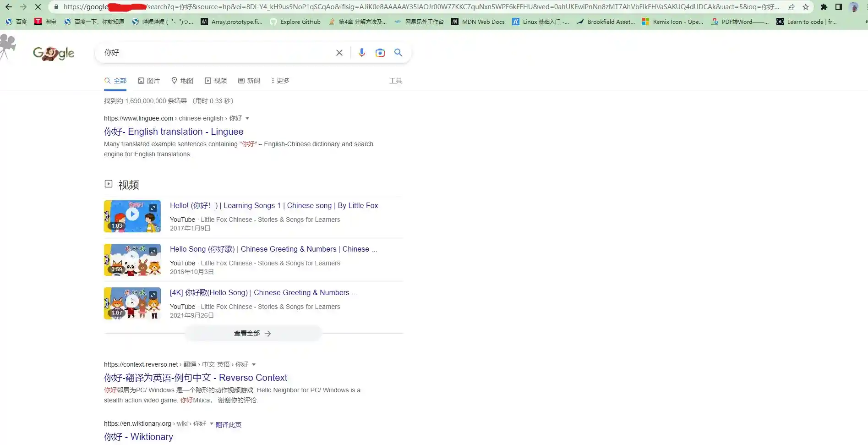
Task: Click the result count text 找到约 1,690,000,000 条结果
Action: coord(146,101)
